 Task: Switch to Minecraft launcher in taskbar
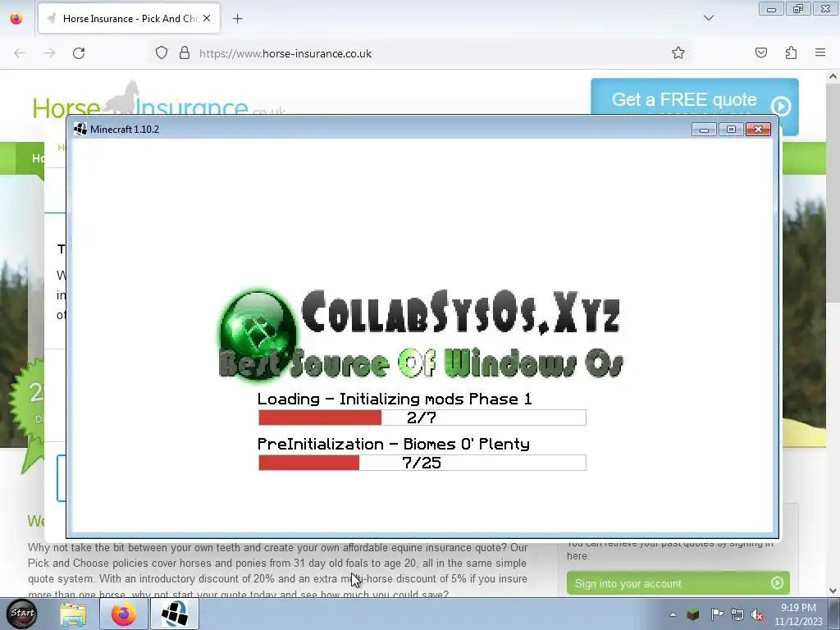(x=175, y=614)
